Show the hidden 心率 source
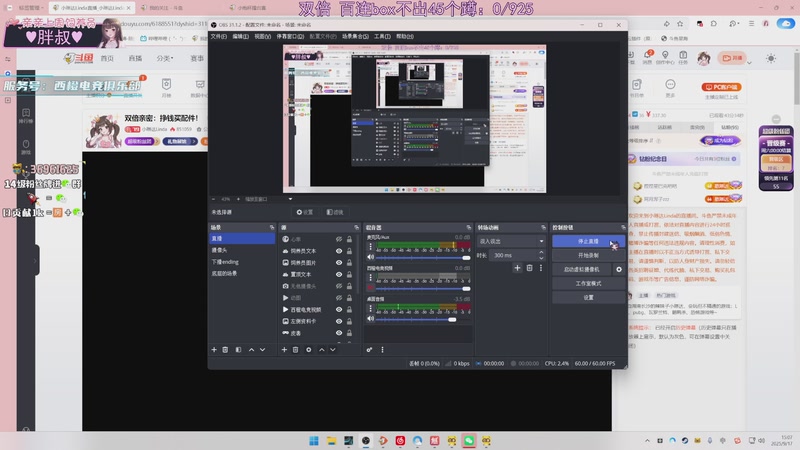Screen dimensions: 800x450 click(x=339, y=239)
